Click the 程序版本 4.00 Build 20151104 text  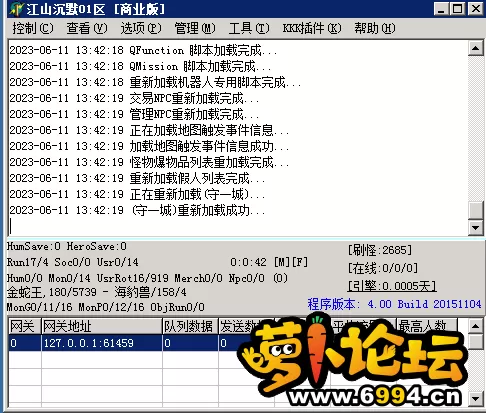tap(394, 304)
